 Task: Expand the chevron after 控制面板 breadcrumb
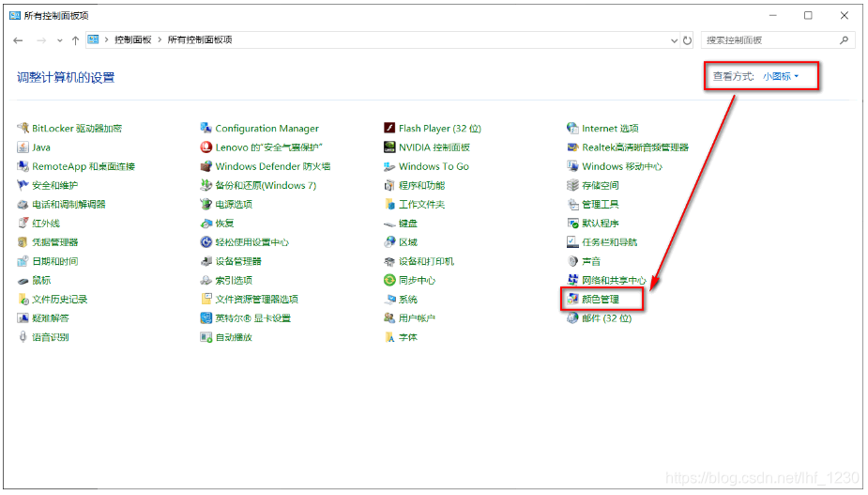(160, 39)
